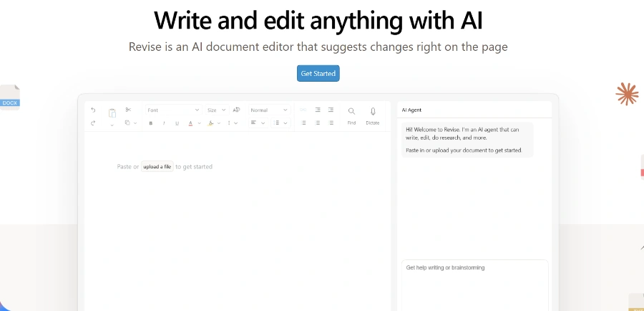The image size is (644, 311).
Task: Open the Size dropdown
Action: 217,110
